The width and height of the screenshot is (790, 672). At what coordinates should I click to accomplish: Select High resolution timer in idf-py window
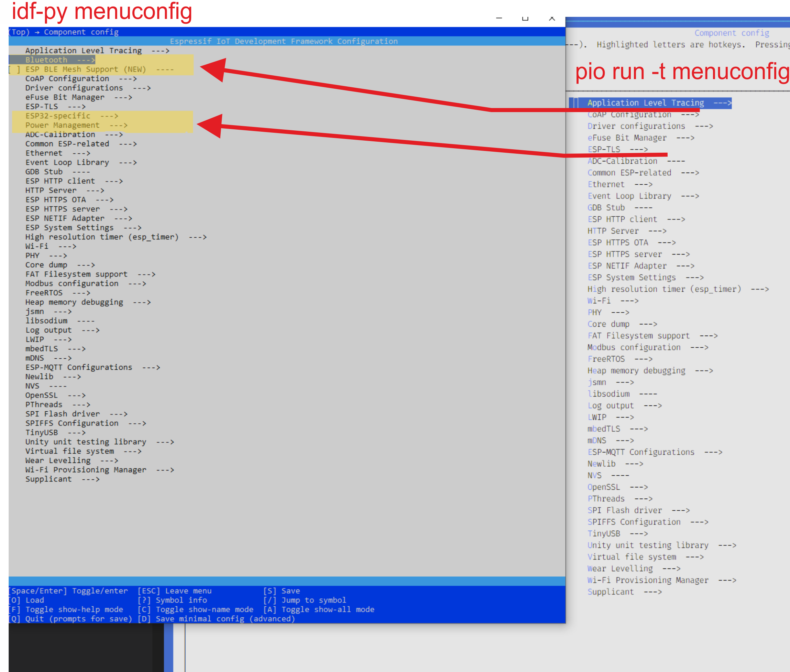tap(116, 237)
